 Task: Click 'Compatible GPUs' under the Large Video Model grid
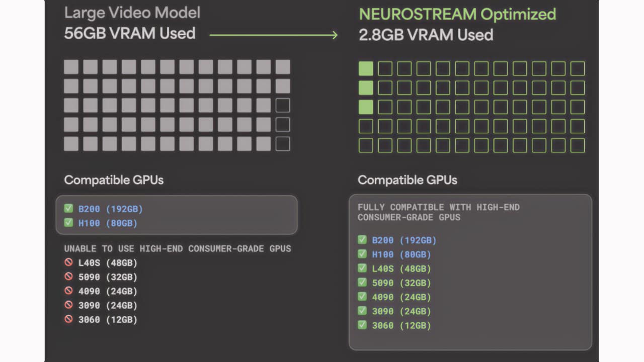(x=114, y=180)
